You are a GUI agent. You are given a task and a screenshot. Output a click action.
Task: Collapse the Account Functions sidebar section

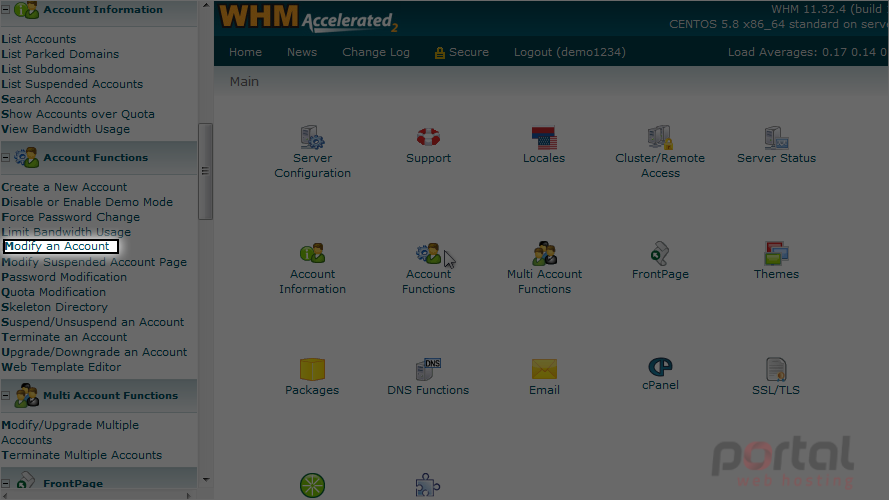[x=6, y=157]
